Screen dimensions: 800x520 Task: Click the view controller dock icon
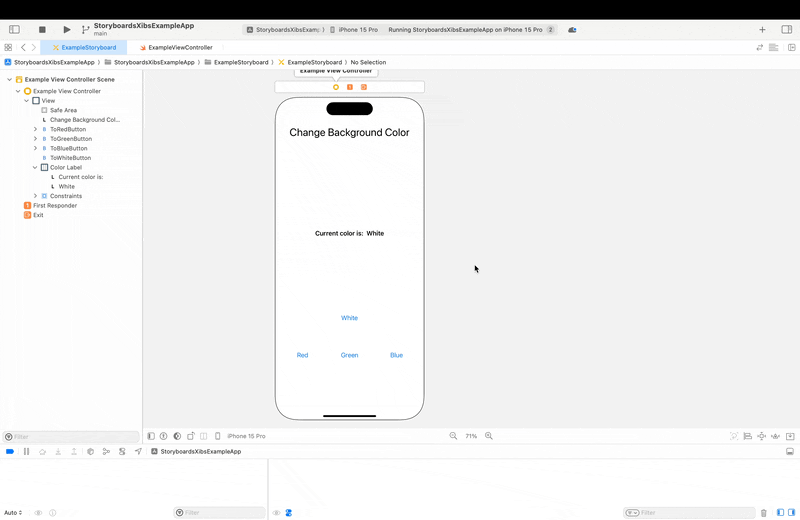(x=336, y=87)
